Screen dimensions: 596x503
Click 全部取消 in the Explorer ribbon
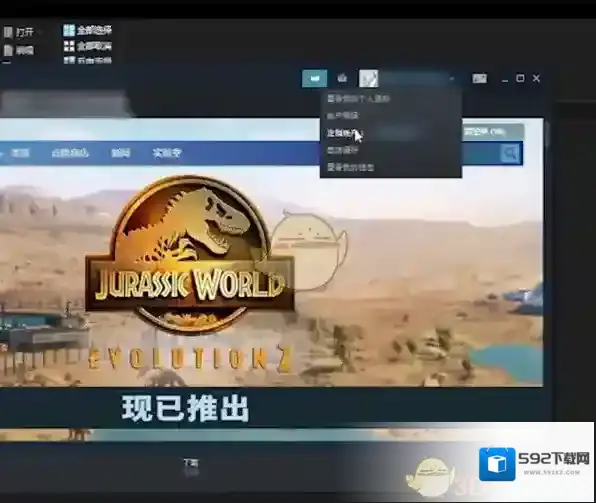(87, 46)
